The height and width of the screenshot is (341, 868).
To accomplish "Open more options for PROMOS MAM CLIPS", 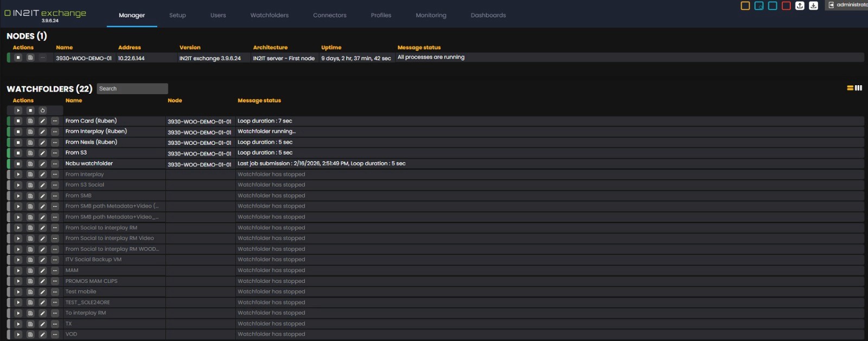I will point(55,281).
